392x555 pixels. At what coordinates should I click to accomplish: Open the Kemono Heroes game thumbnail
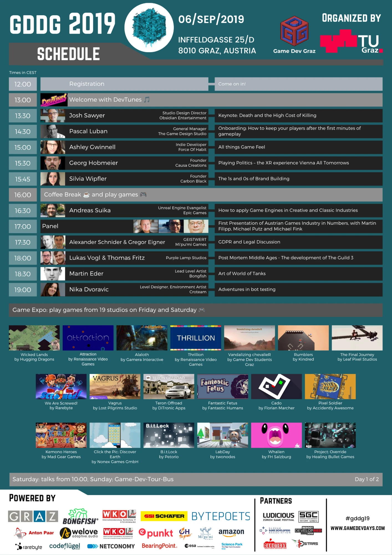pyautogui.click(x=61, y=435)
